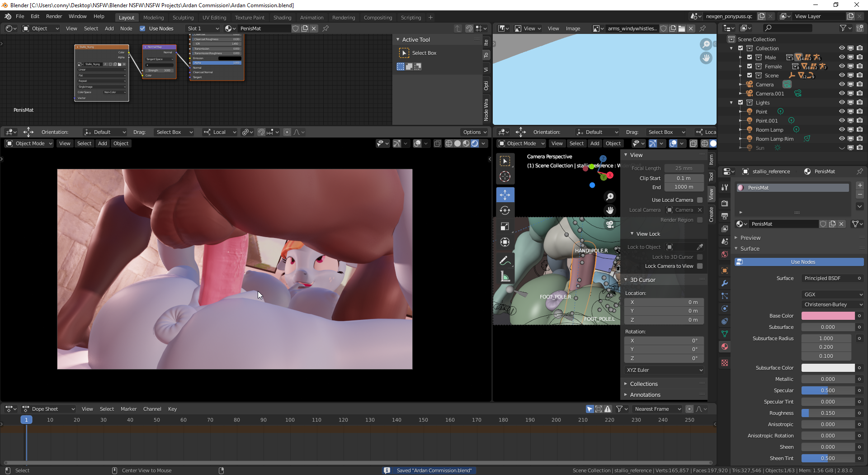Switch to the Shading workspace tab

[x=282, y=18]
